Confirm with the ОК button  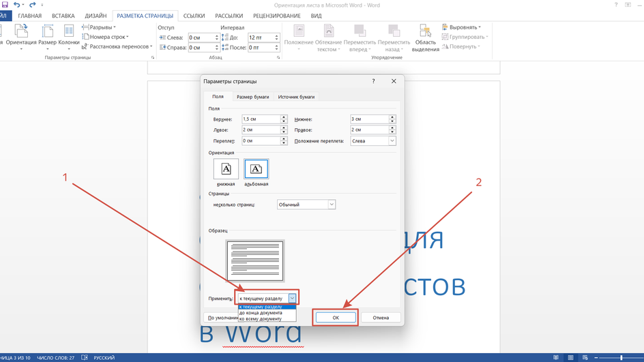pyautogui.click(x=336, y=318)
